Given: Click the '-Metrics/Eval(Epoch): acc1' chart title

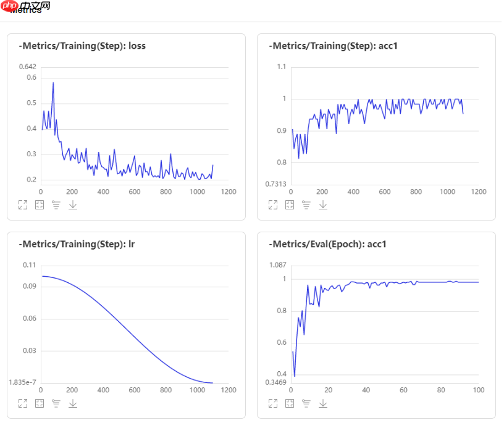Looking at the screenshot, I should 329,244.
